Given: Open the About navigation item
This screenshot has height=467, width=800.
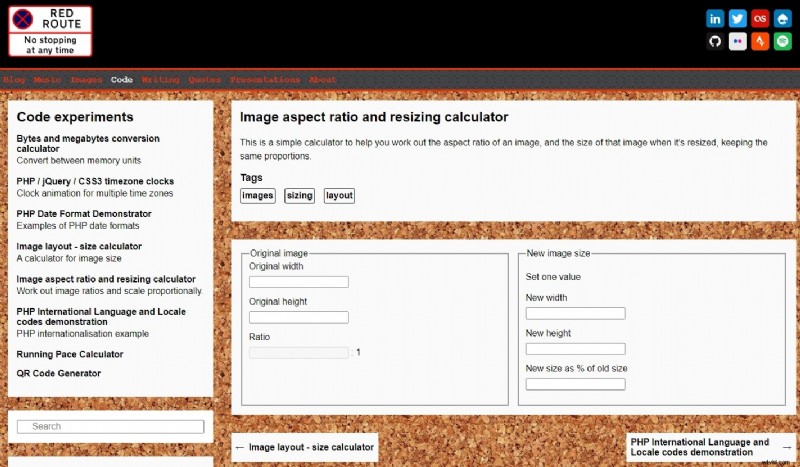Looking at the screenshot, I should (322, 80).
